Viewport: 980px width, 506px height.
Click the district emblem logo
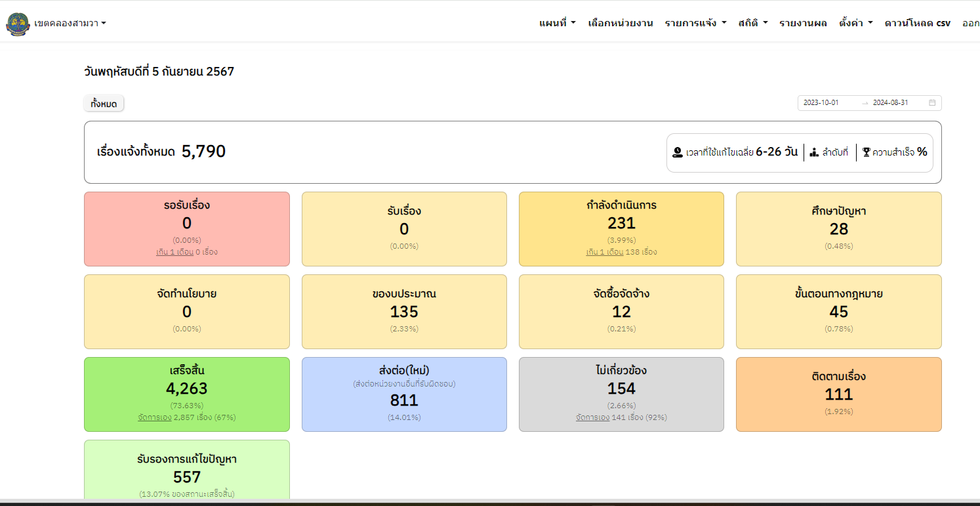[x=18, y=24]
